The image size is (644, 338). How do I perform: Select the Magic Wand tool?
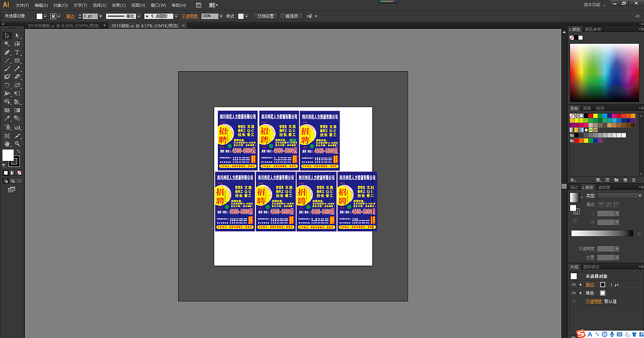click(x=7, y=44)
